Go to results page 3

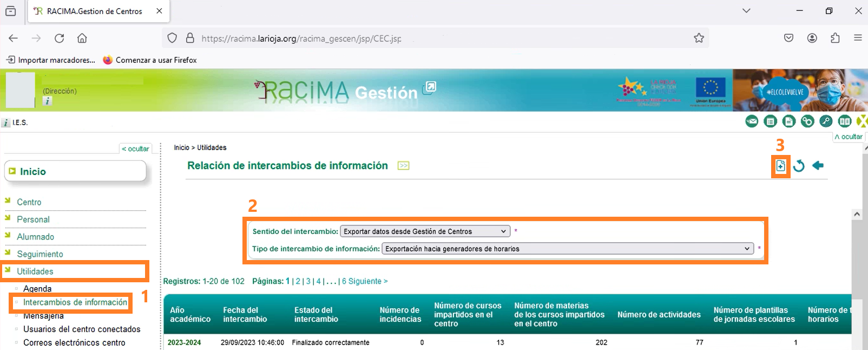tap(308, 281)
